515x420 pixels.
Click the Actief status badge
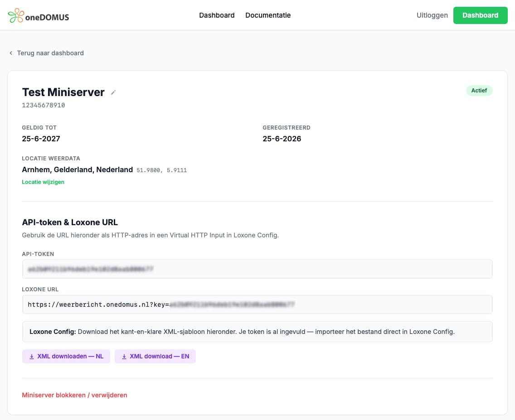pyautogui.click(x=479, y=91)
